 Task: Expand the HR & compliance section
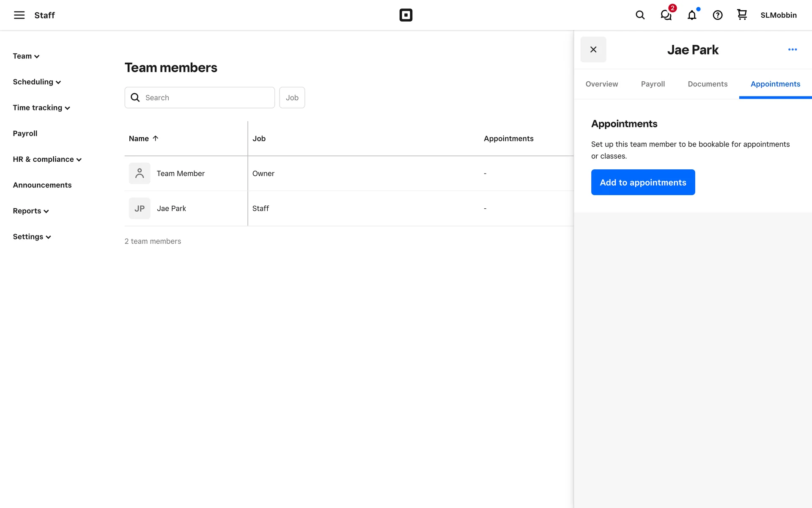pos(47,160)
